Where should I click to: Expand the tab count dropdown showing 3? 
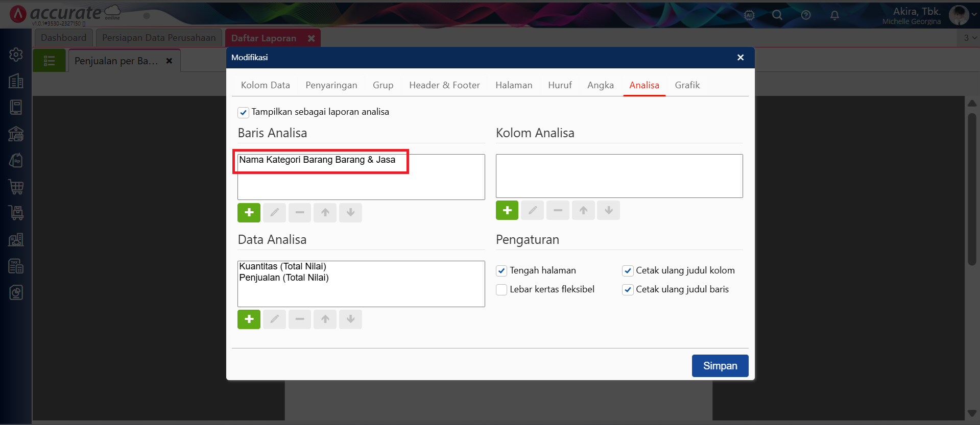[x=970, y=38]
